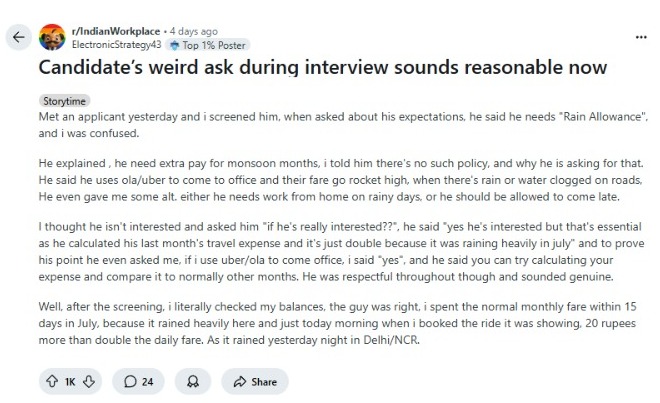
Task: Give an award to this post
Action: (190, 381)
